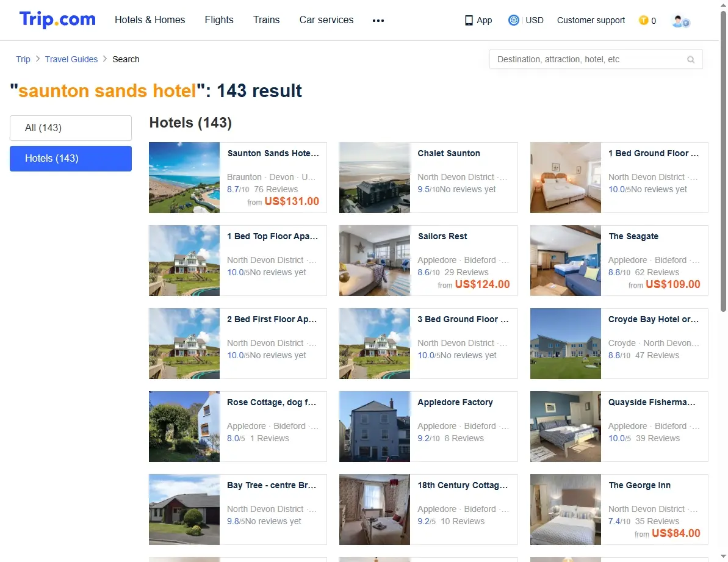Open the App phone icon
The width and height of the screenshot is (728, 562).
coord(469,20)
